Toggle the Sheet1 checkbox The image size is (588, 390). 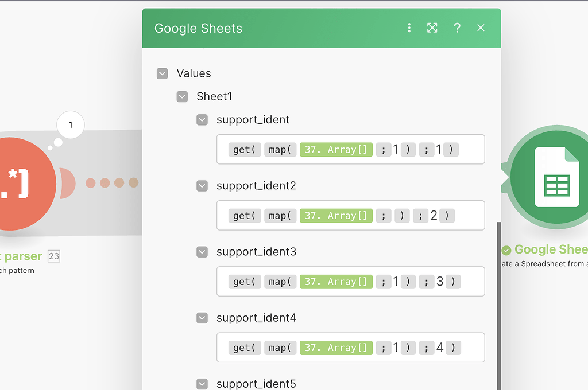coord(182,96)
